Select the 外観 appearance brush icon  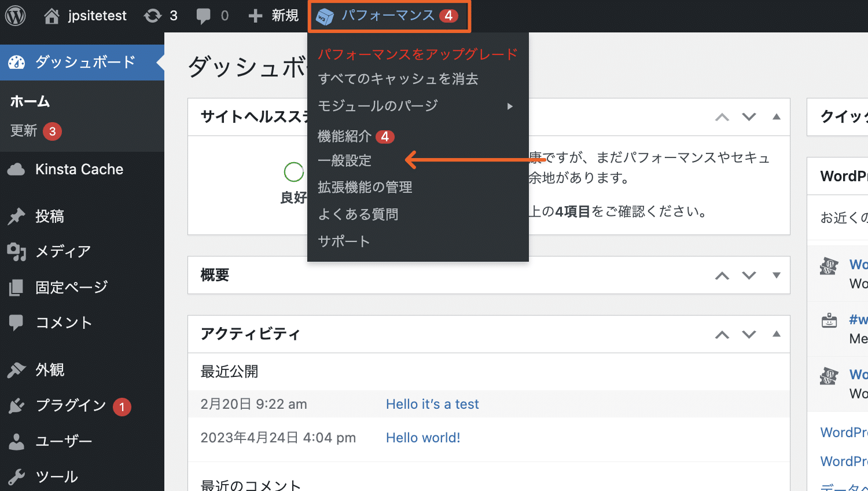(16, 370)
